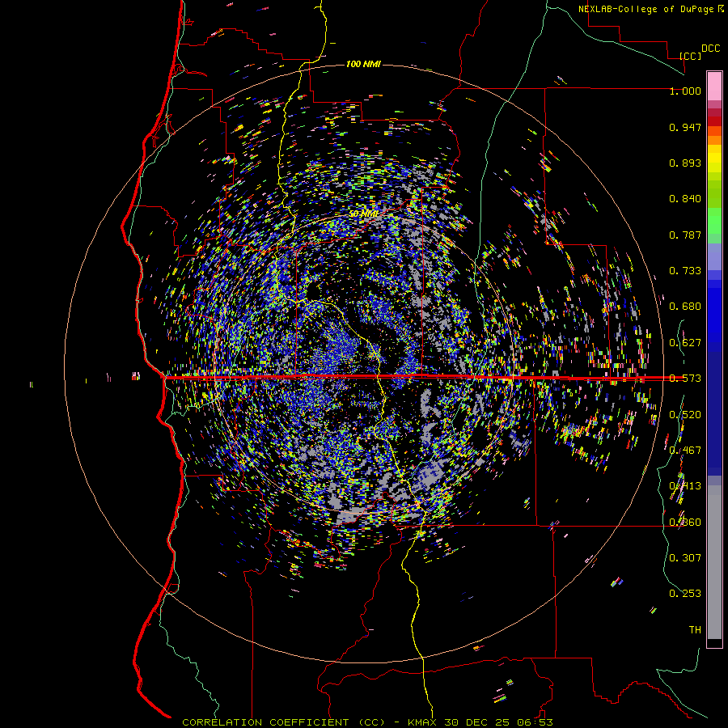Viewport: 728px width, 728px height.
Task: Select the 0.467 scale value
Action: pyautogui.click(x=685, y=451)
